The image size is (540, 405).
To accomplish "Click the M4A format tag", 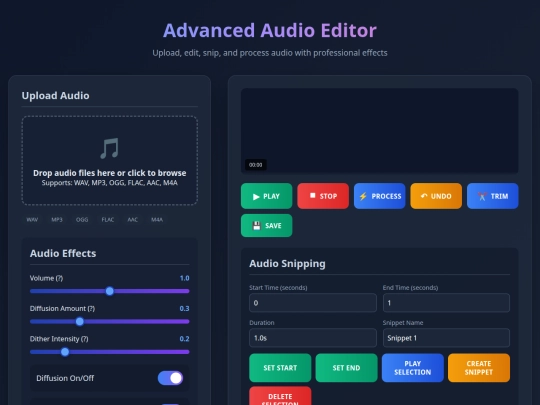I will pyautogui.click(x=157, y=220).
